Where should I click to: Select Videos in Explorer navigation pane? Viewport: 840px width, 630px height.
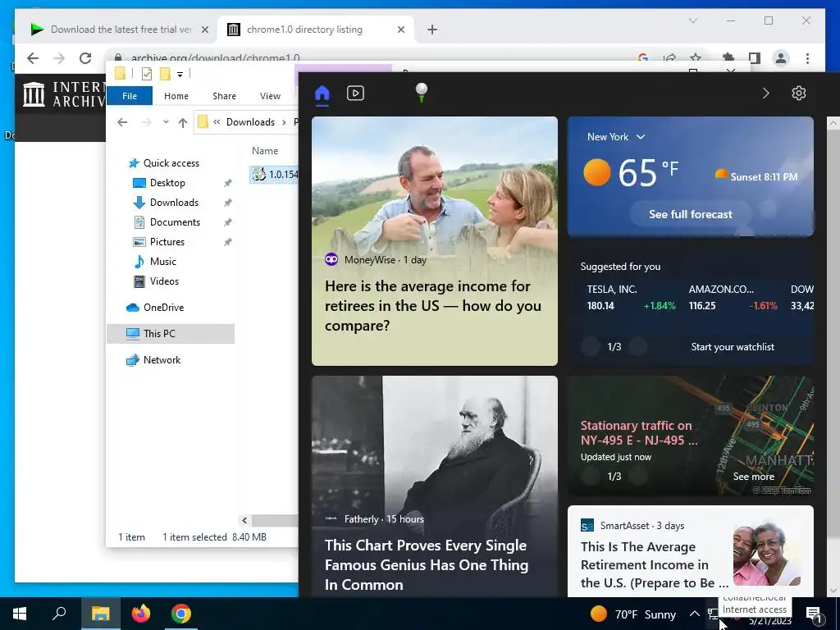[x=164, y=281]
